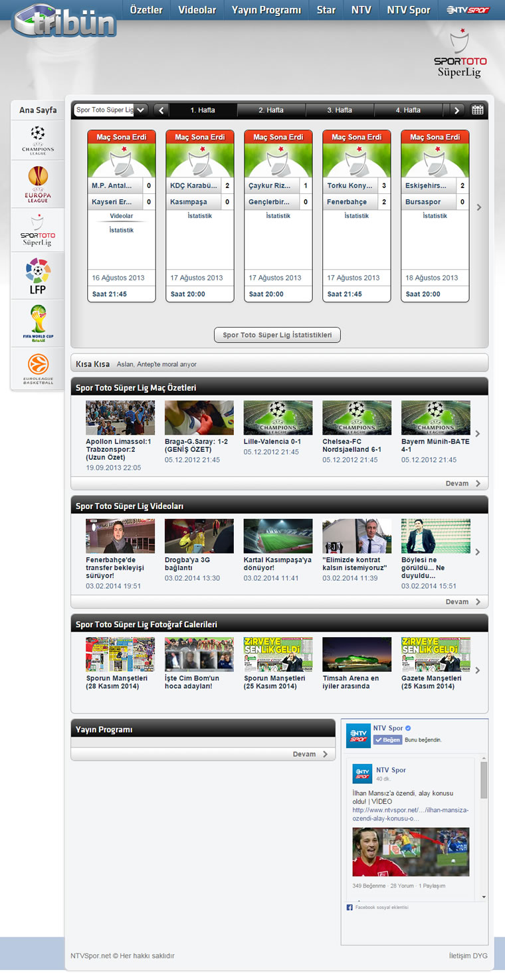Play the Böylesi ne görüldü video
The image size is (505, 980).
[436, 536]
